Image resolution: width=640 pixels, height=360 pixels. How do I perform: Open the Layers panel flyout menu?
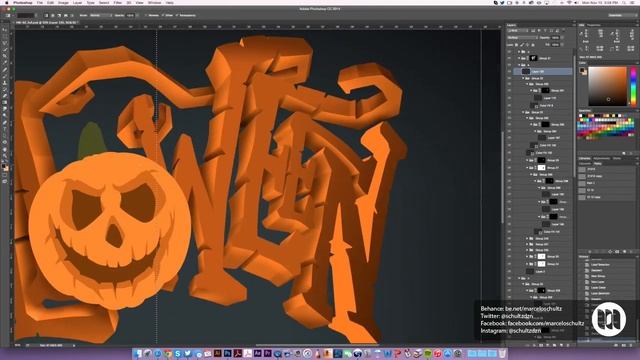[574, 25]
